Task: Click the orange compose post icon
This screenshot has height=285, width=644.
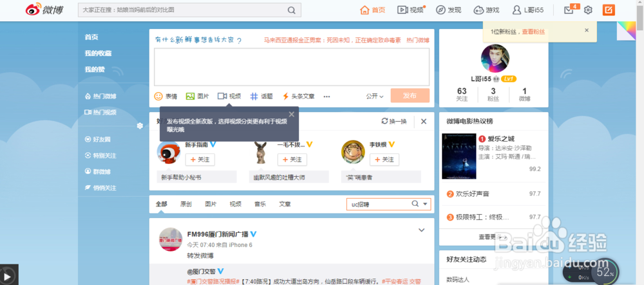Action: click(609, 10)
